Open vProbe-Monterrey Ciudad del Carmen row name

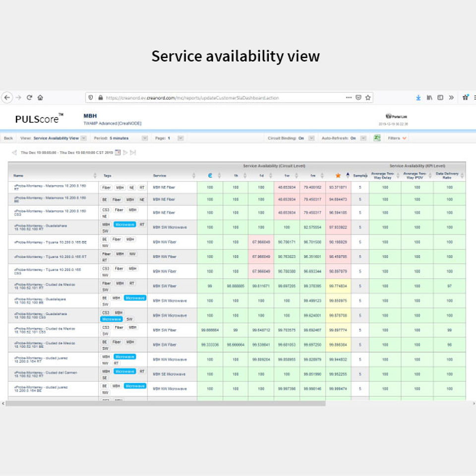(46, 374)
